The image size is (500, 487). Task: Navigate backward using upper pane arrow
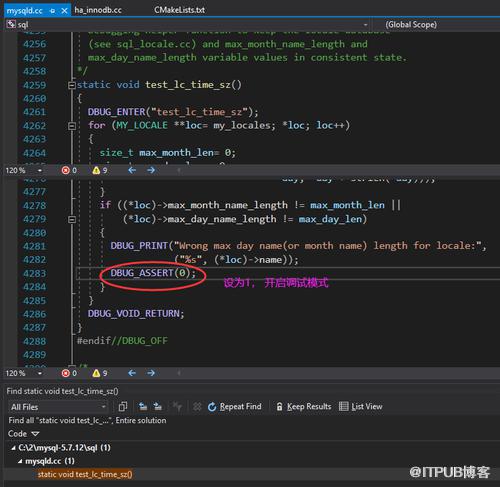[x=132, y=170]
